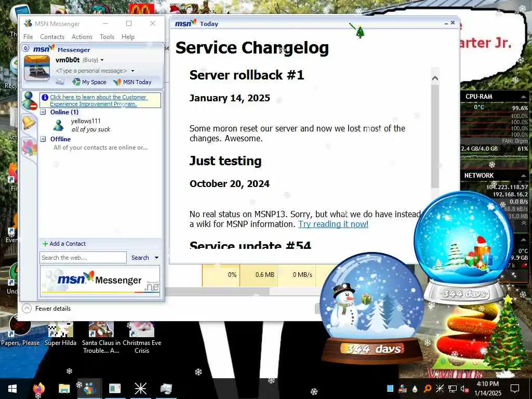Open the personal message dropdown arrow

tap(132, 71)
